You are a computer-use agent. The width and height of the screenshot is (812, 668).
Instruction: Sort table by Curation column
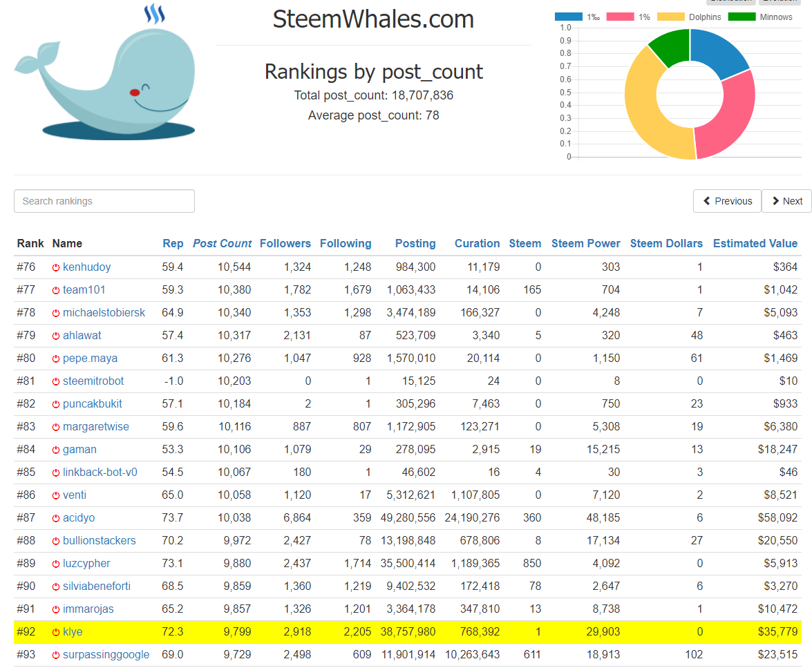click(477, 243)
